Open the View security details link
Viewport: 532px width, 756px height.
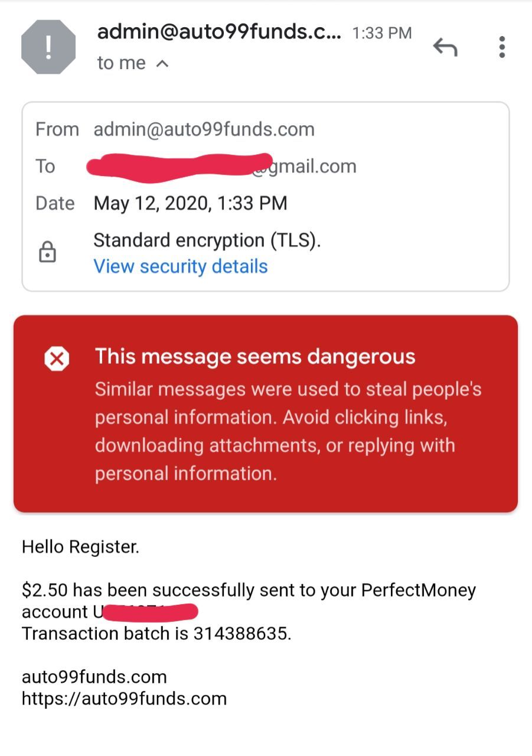[x=181, y=266]
